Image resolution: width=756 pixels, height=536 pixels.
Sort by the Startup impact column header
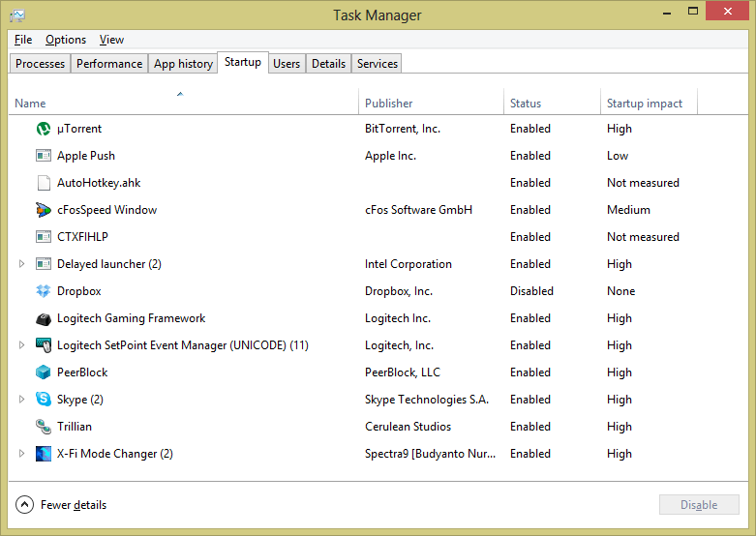[x=649, y=102]
